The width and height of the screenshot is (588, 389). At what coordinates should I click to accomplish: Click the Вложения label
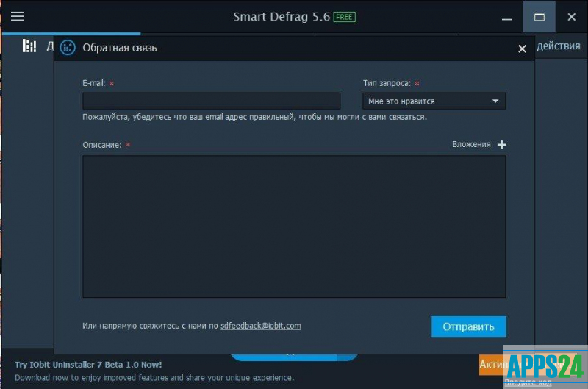pyautogui.click(x=471, y=145)
